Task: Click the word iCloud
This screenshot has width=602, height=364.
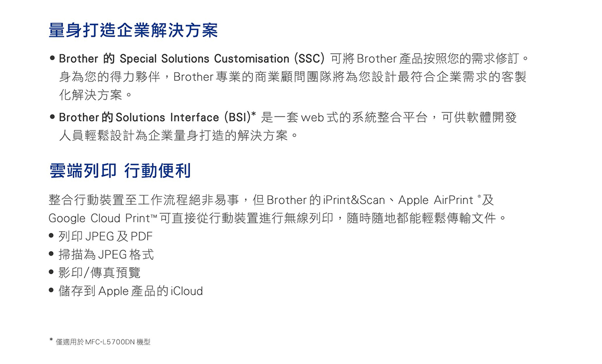Action: coord(187,291)
